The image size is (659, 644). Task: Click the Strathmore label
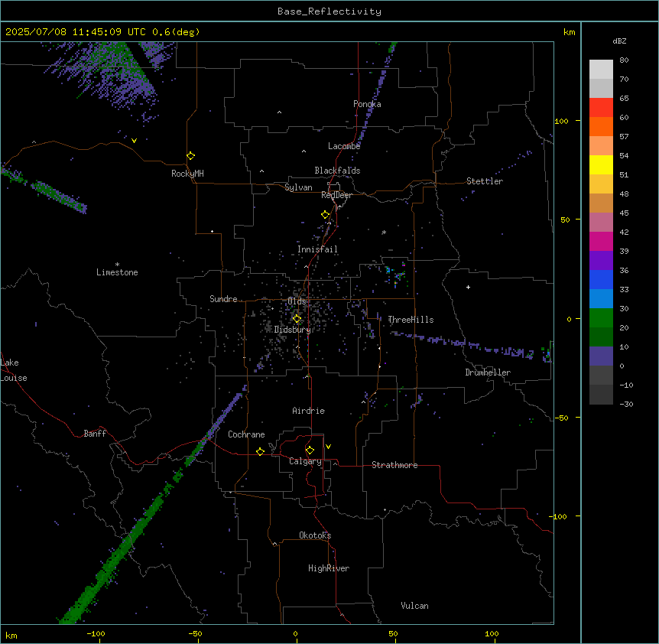(394, 465)
